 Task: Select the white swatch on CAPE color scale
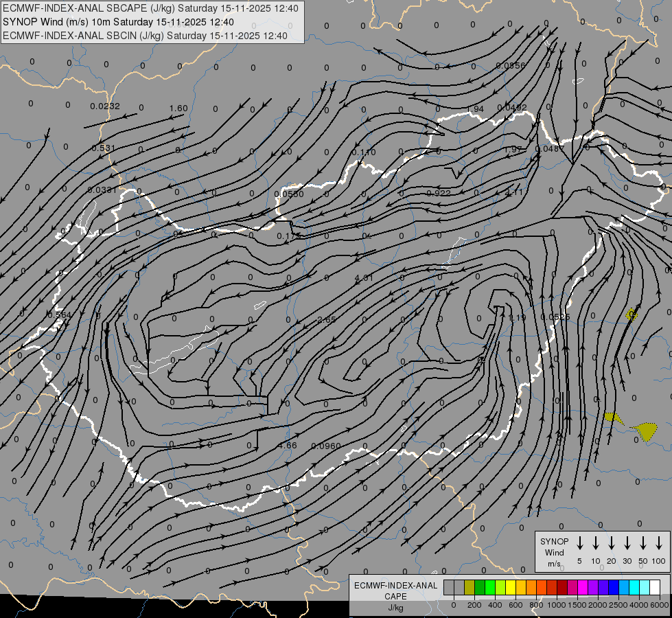655,587
